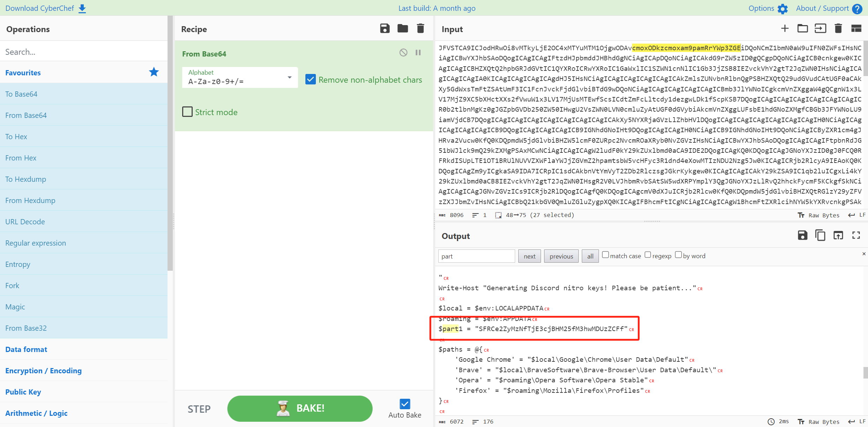Replace input with output

[838, 235]
